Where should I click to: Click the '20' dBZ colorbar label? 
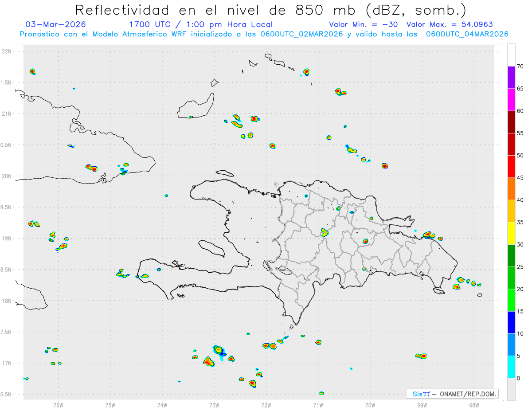pos(520,289)
